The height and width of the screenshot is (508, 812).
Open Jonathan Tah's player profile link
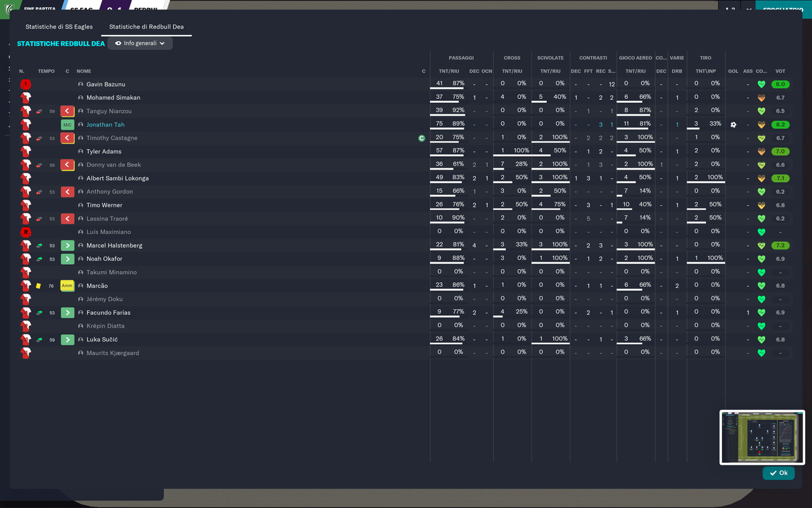105,124
